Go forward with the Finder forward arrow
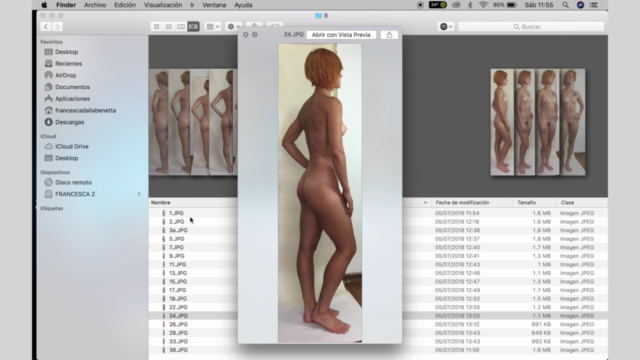 (57, 27)
